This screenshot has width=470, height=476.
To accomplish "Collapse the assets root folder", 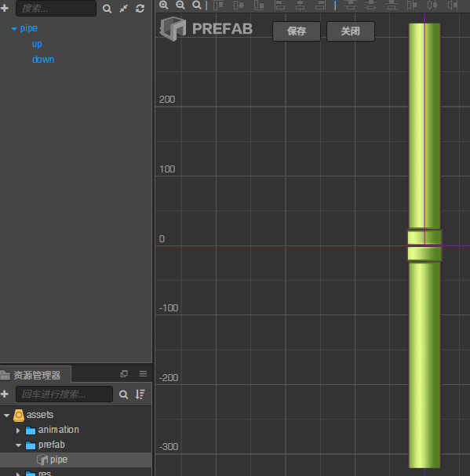I will coord(6,415).
